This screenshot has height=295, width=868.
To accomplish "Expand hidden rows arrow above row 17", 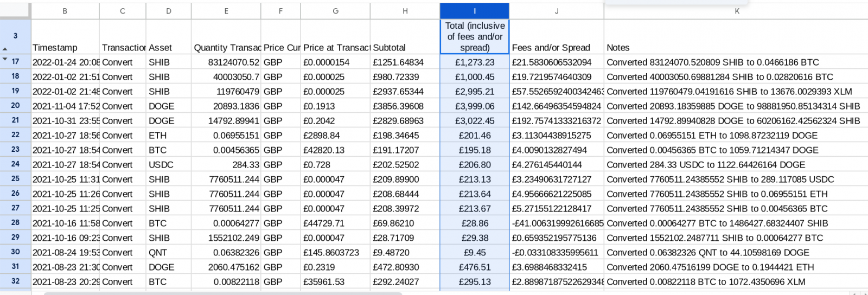I will click(x=5, y=59).
